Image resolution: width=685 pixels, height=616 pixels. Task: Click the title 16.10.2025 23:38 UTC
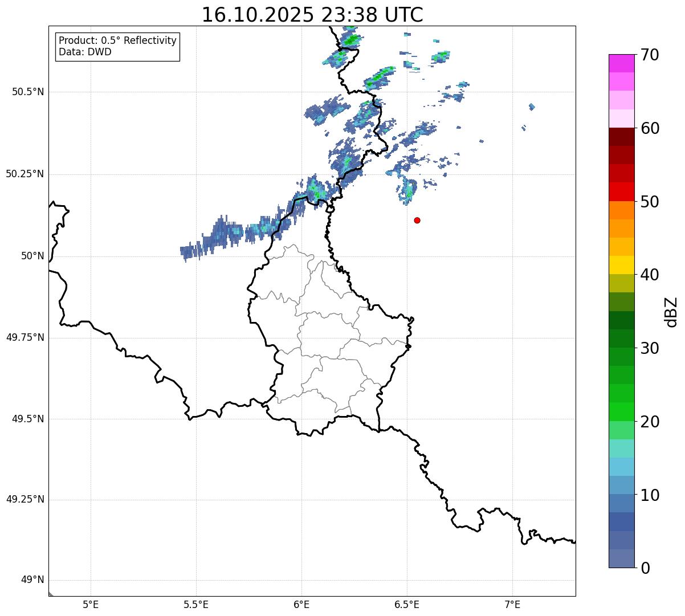[312, 15]
